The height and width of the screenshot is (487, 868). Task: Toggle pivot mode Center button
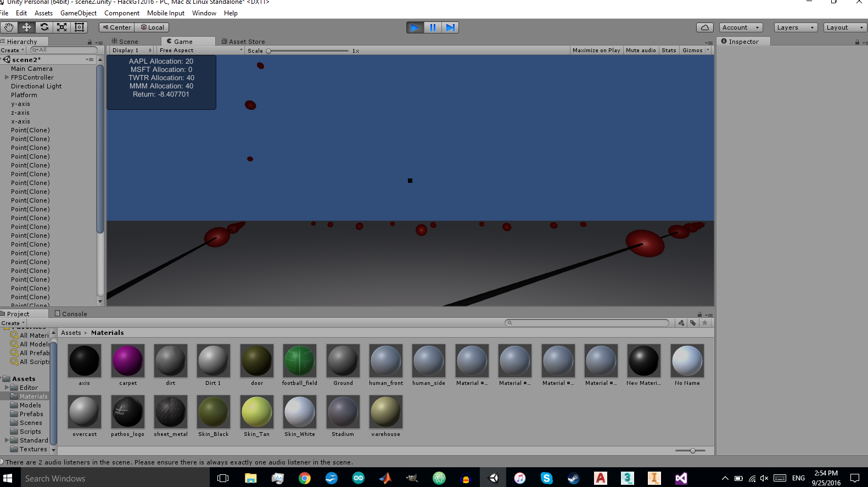tap(116, 27)
